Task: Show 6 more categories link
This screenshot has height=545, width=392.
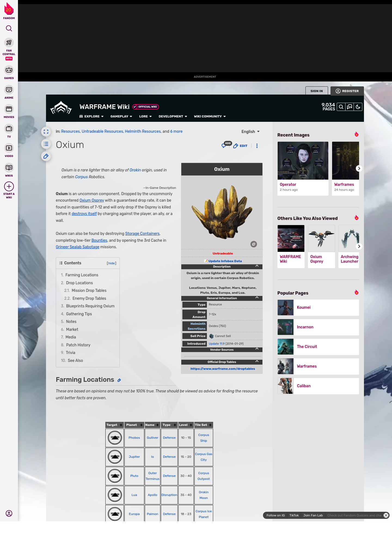Action: click(x=176, y=131)
